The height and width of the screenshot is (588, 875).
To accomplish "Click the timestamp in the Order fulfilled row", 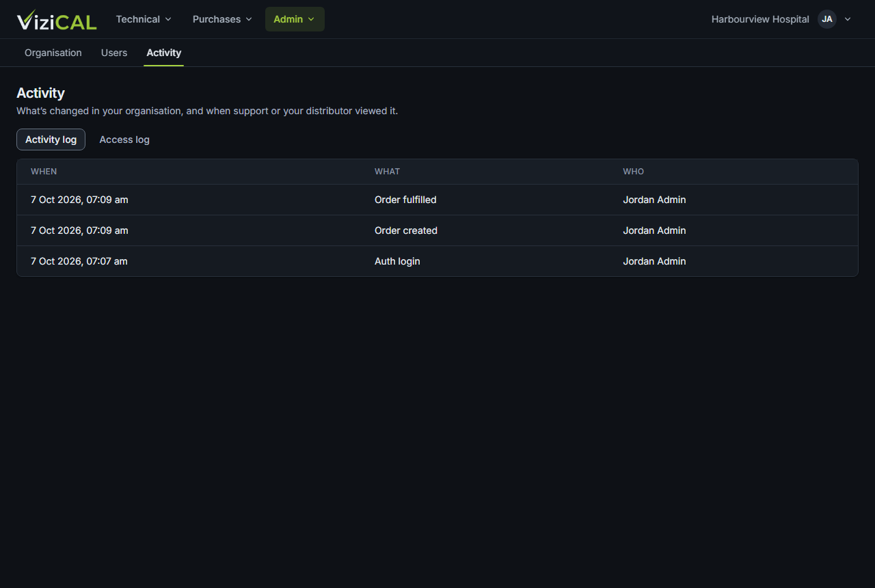I will (x=79, y=200).
